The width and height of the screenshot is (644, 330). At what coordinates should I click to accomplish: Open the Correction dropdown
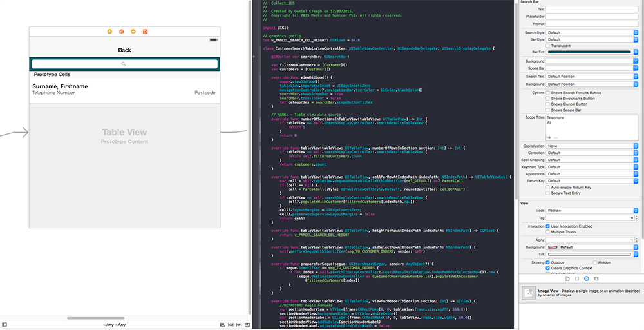(x=592, y=153)
